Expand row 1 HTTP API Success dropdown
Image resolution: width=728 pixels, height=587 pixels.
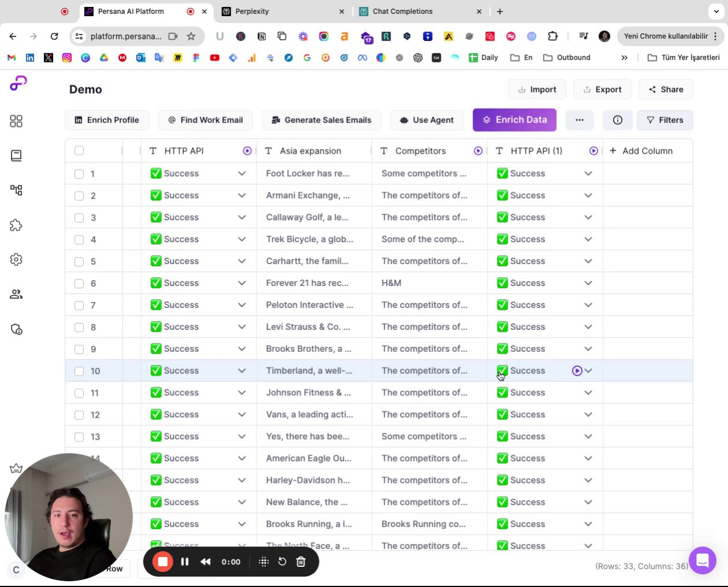click(242, 173)
